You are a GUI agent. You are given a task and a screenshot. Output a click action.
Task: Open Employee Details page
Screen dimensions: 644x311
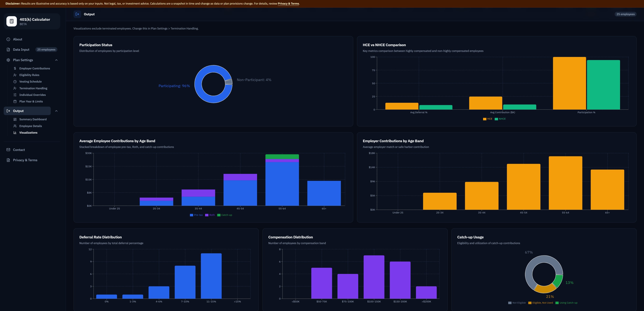tap(31, 126)
